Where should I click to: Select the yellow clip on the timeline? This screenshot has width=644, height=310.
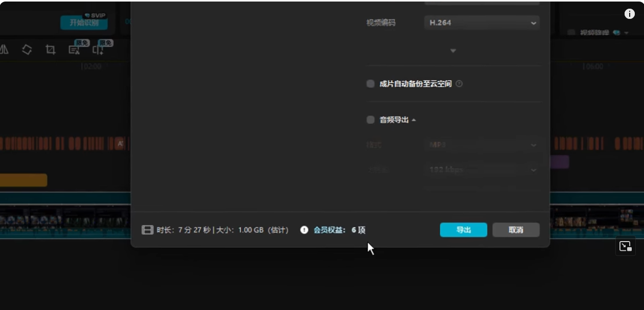[x=23, y=180]
